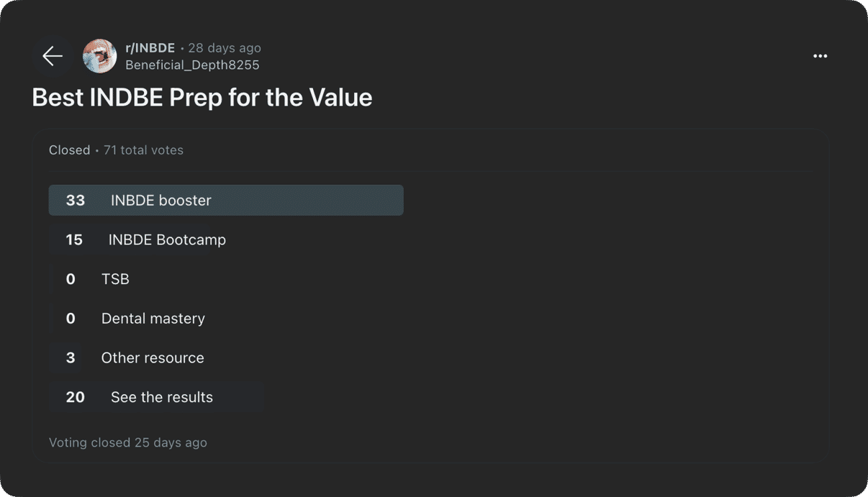Open the three-dot more options menu

coord(820,56)
